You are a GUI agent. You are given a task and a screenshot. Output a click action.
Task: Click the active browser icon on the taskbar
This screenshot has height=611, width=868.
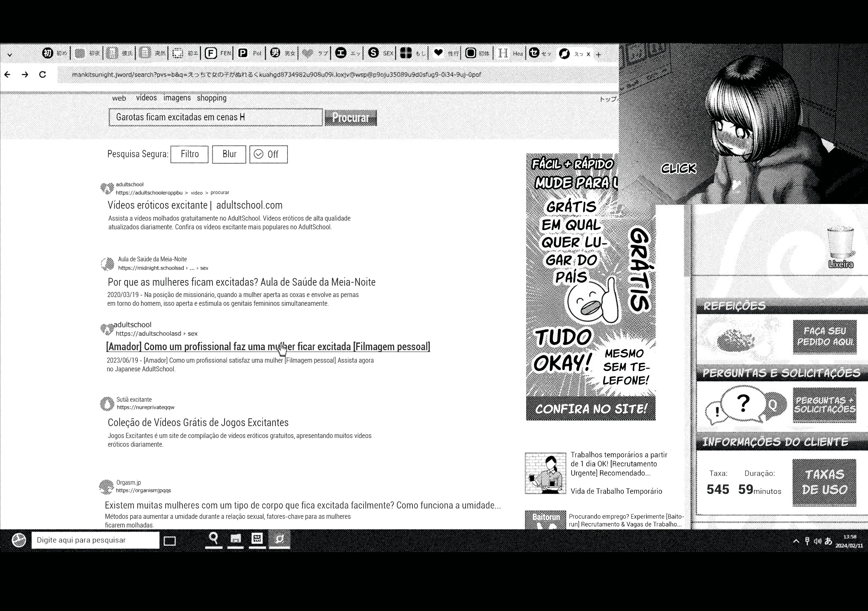point(279,539)
